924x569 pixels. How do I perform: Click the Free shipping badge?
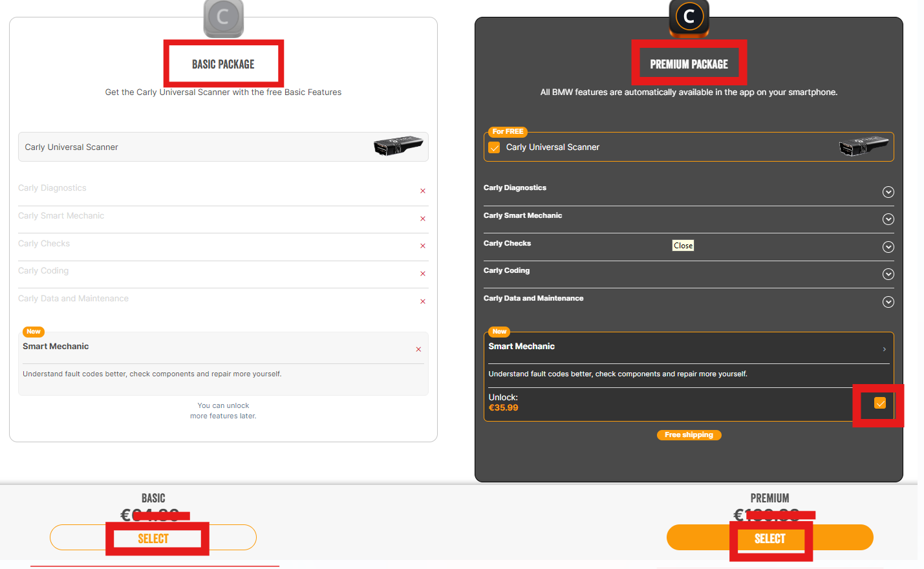click(689, 435)
